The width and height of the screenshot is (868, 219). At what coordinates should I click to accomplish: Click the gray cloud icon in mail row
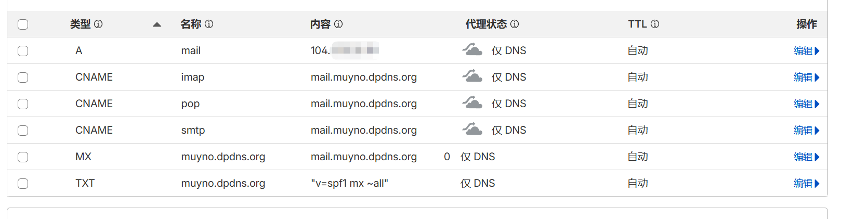click(472, 50)
